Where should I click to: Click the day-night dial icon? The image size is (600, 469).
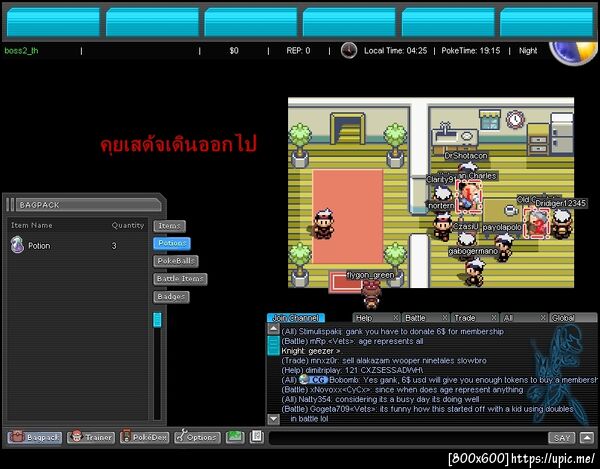pyautogui.click(x=573, y=53)
